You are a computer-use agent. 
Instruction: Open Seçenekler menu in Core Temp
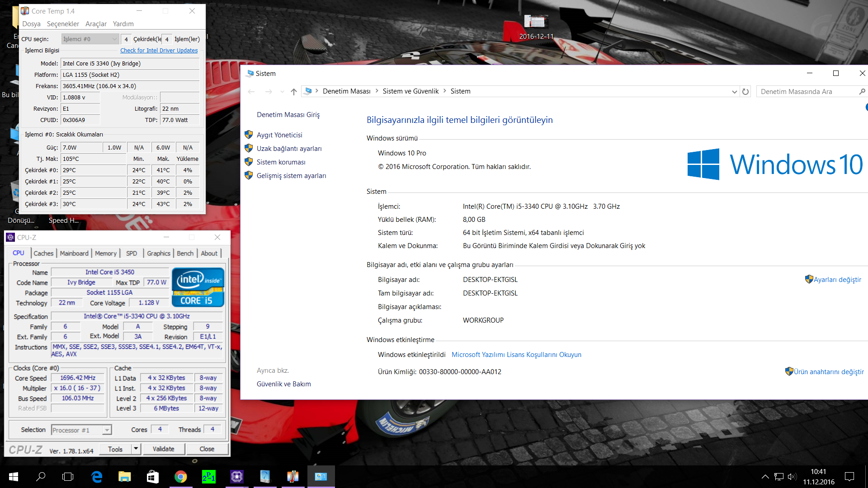(63, 24)
